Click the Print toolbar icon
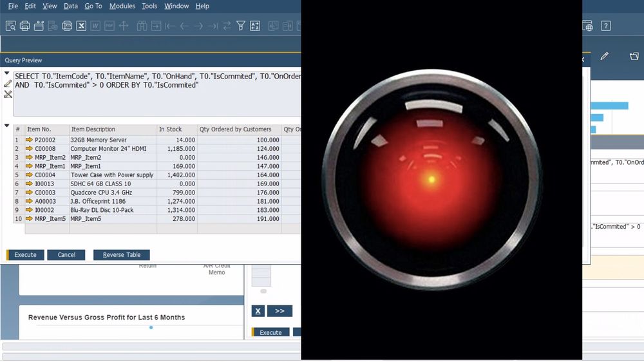 click(x=24, y=26)
